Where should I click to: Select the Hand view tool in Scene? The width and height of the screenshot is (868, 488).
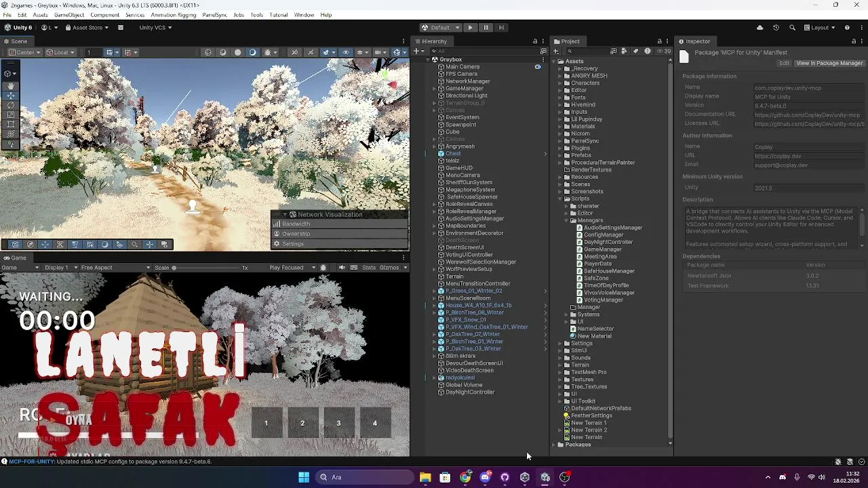pyautogui.click(x=11, y=86)
